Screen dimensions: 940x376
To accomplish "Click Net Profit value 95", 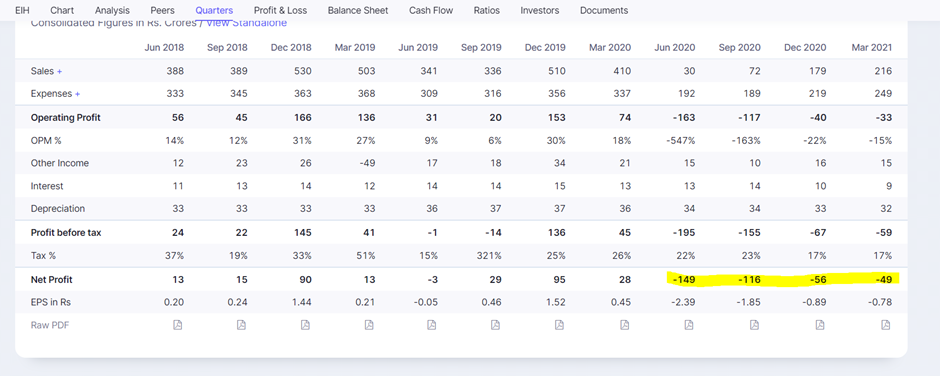I will click(x=559, y=279).
